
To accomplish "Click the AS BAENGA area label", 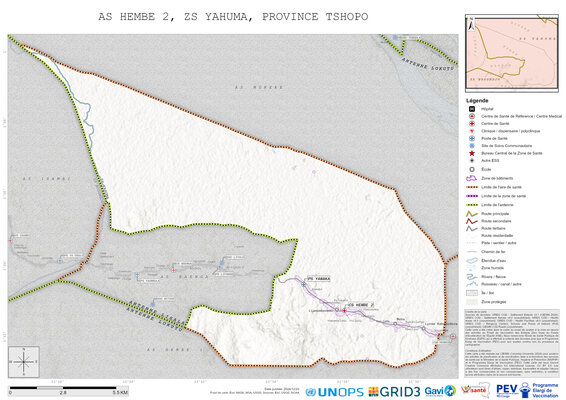I will pos(184,277).
